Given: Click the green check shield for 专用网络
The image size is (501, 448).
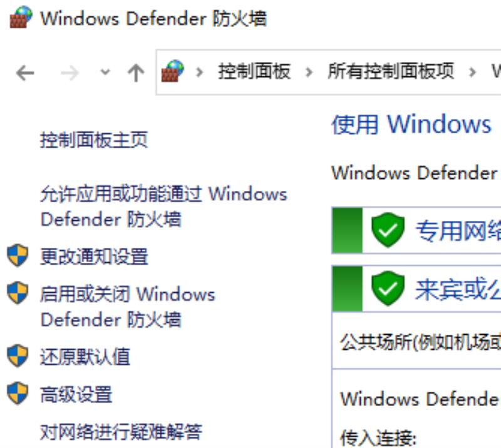Looking at the screenshot, I should pos(388,230).
